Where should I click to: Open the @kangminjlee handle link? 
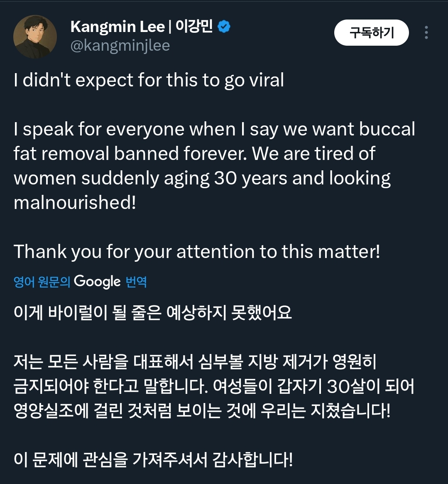point(120,45)
